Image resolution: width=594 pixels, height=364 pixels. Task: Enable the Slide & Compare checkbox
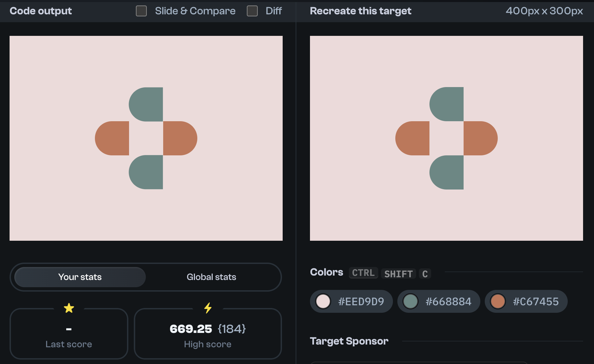[141, 11]
